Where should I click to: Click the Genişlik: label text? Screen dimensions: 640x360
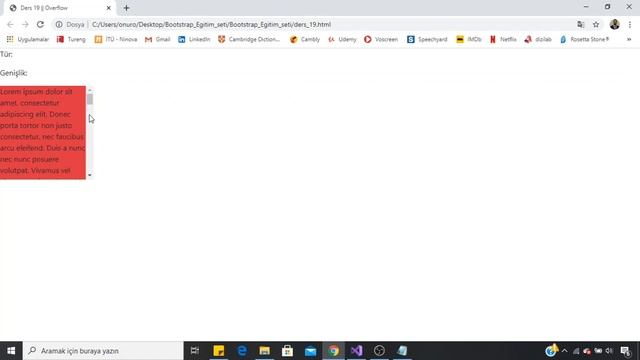point(13,73)
